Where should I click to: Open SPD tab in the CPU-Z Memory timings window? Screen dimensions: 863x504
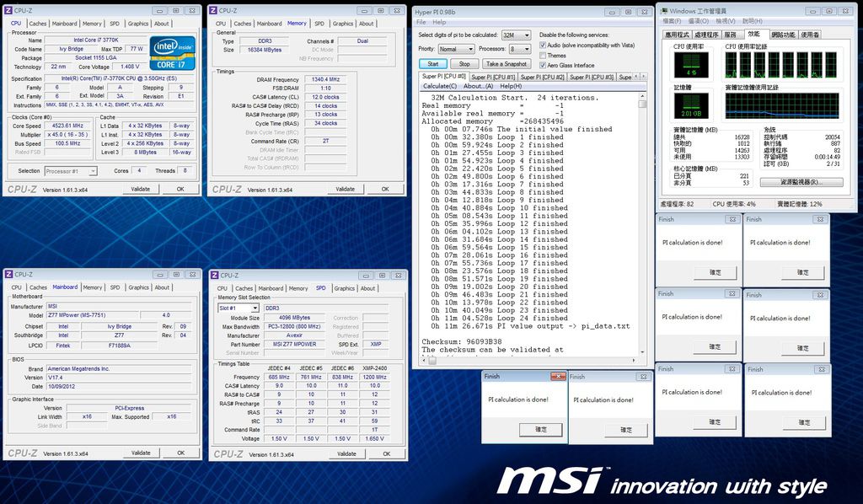[319, 24]
